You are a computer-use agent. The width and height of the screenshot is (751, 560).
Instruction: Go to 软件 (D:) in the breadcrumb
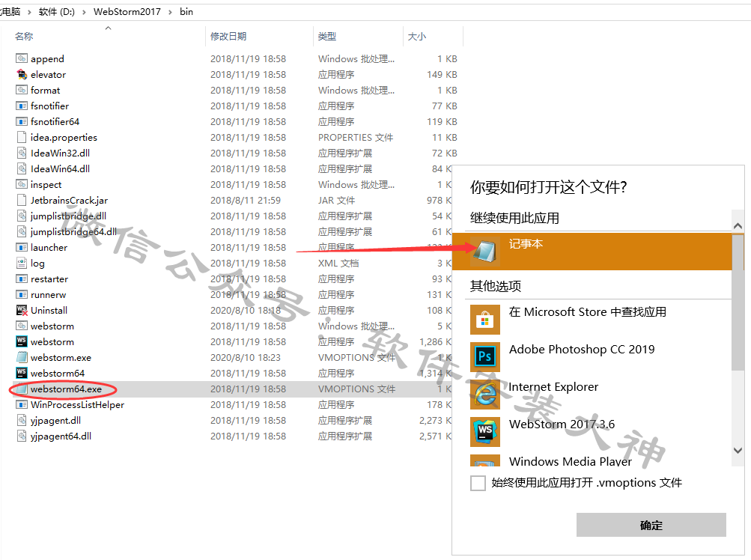[57, 12]
